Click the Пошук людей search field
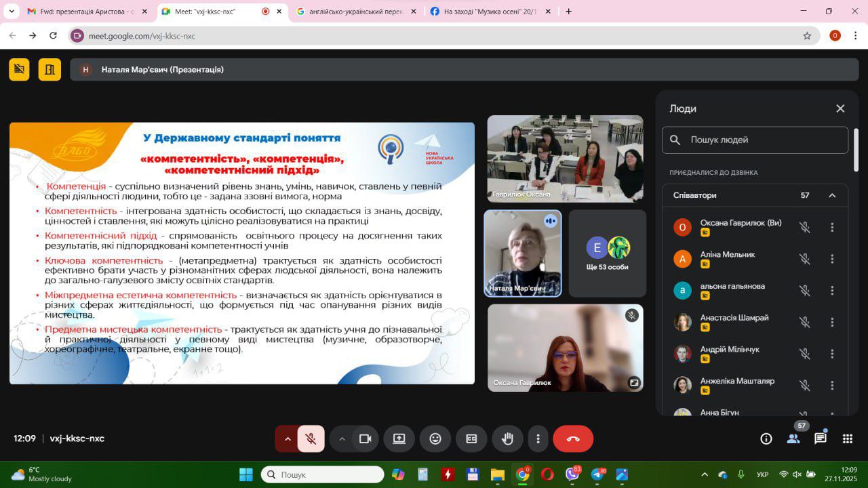This screenshot has height=488, width=868. pos(763,140)
